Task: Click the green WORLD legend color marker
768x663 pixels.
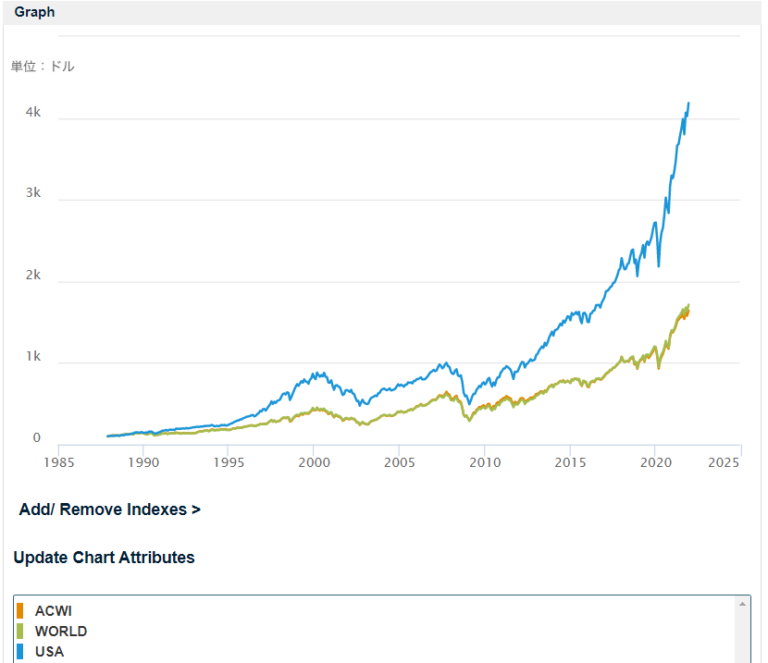Action: click(x=20, y=631)
